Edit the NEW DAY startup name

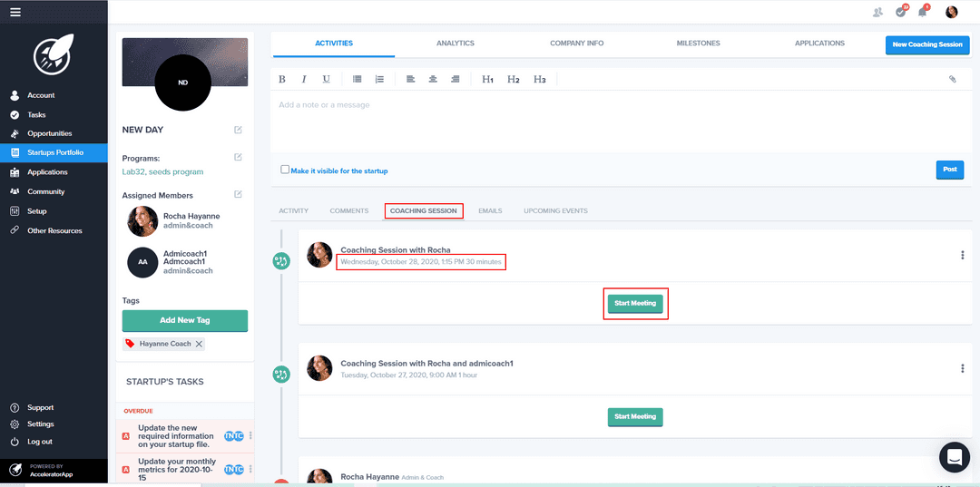[238, 130]
